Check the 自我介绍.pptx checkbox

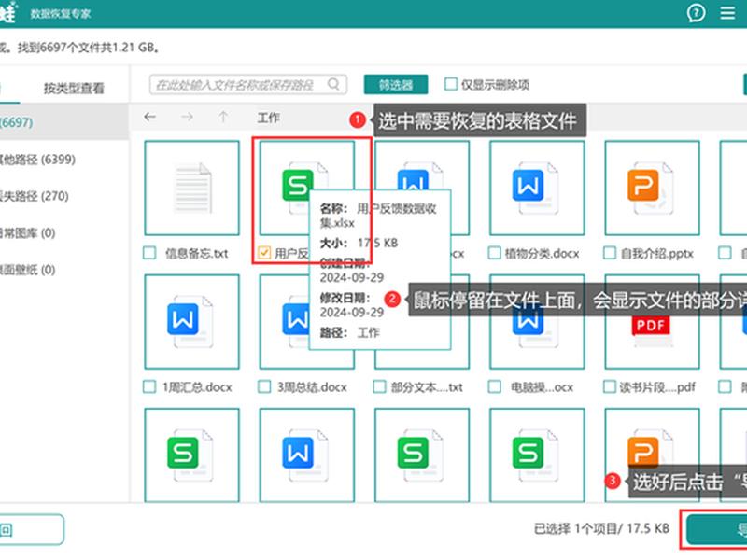pos(610,253)
